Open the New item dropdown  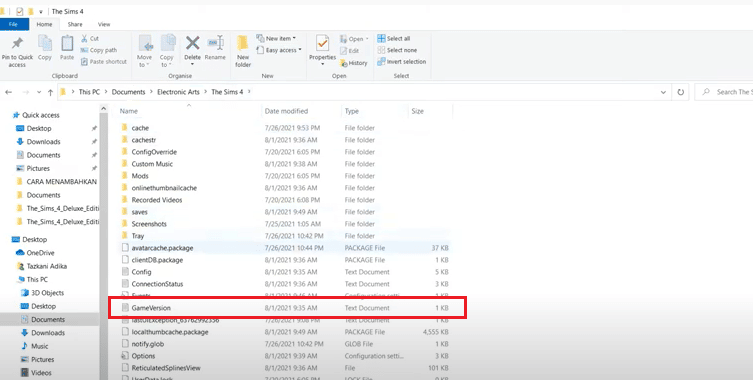click(276, 38)
